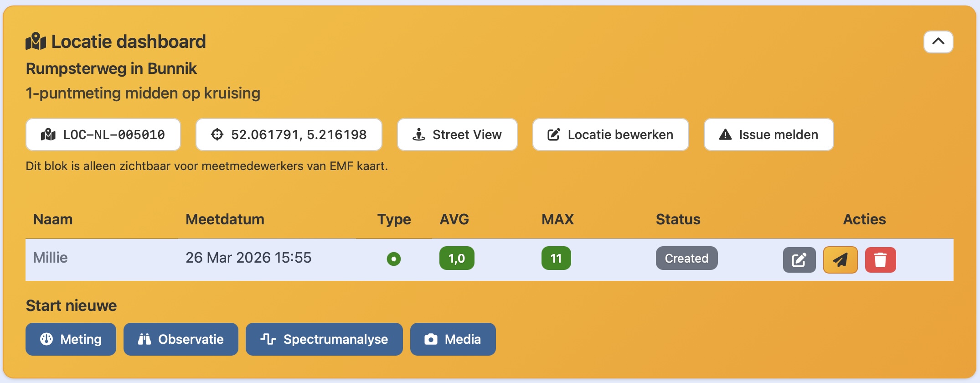Start a new Observatie
This screenshot has width=980, height=383.
[x=181, y=339]
